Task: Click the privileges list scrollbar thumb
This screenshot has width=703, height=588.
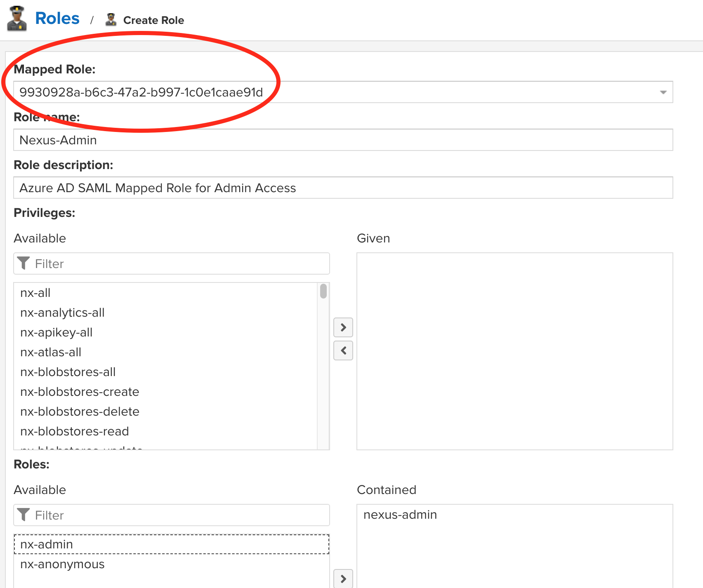Action: coord(323,291)
